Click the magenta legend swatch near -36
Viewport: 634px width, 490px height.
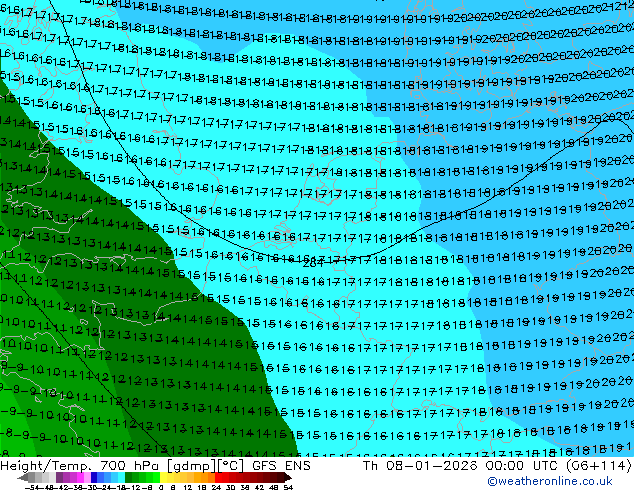[80, 477]
